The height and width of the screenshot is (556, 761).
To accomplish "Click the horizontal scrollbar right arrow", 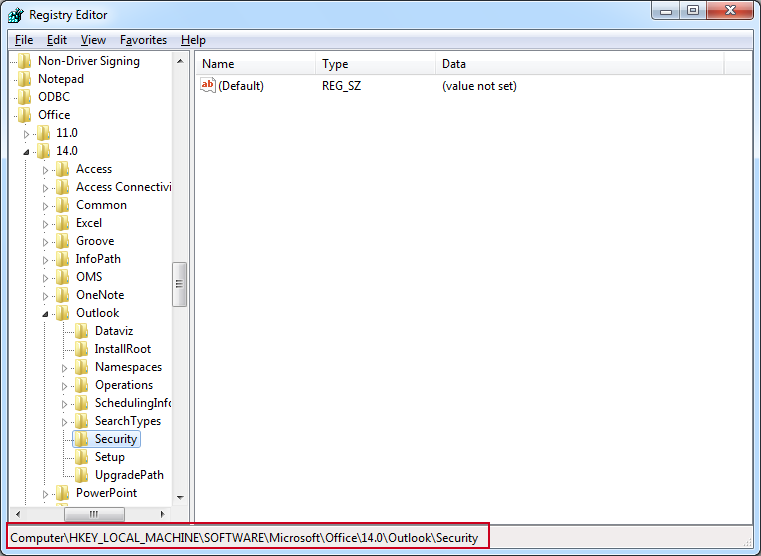I will pos(163,514).
